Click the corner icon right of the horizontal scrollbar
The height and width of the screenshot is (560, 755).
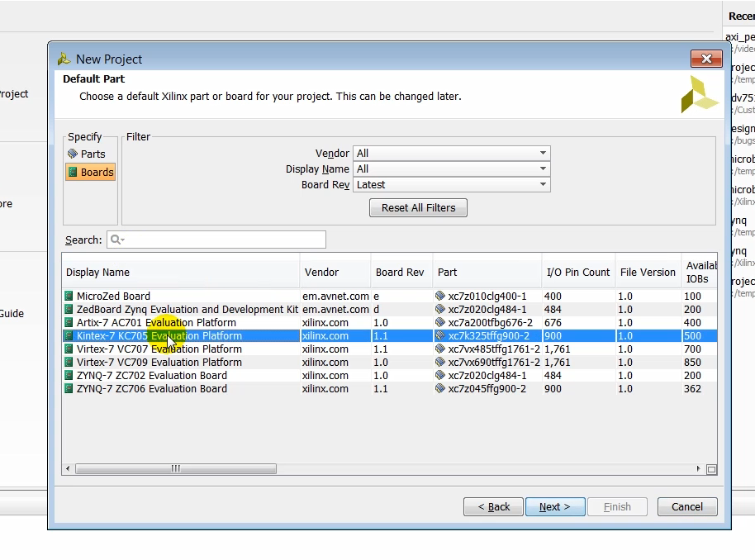711,469
